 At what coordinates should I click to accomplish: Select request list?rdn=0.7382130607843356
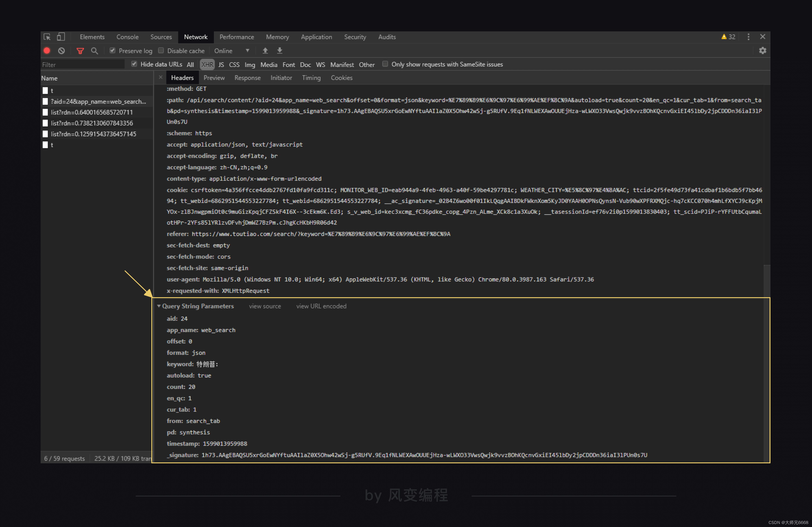pyautogui.click(x=97, y=123)
